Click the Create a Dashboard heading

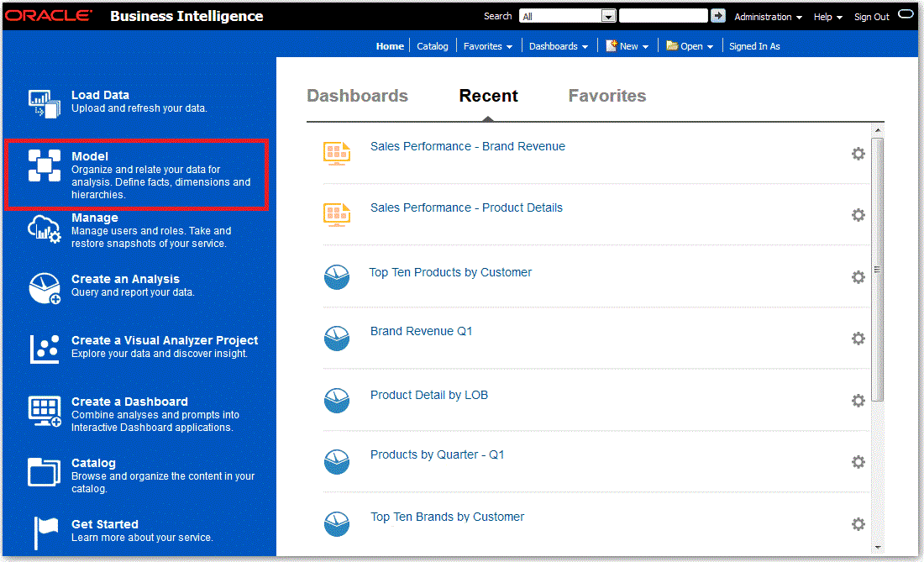pyautogui.click(x=129, y=402)
